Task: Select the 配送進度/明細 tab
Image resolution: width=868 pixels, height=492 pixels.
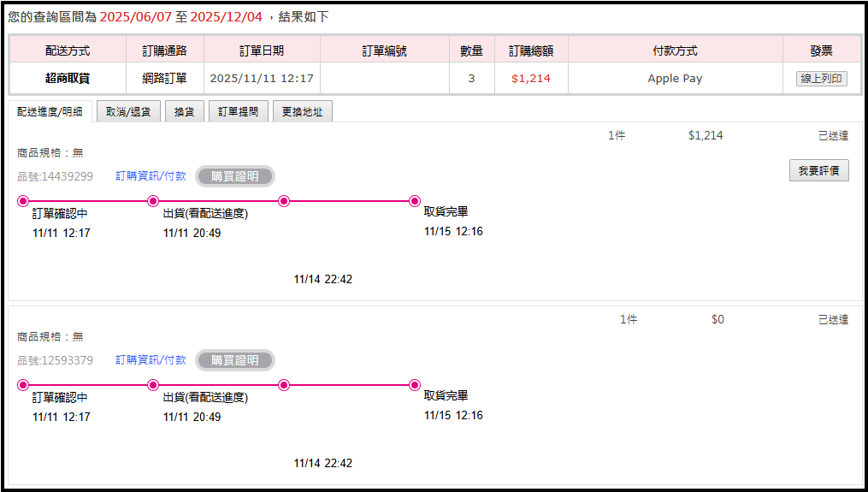Action: (x=51, y=112)
